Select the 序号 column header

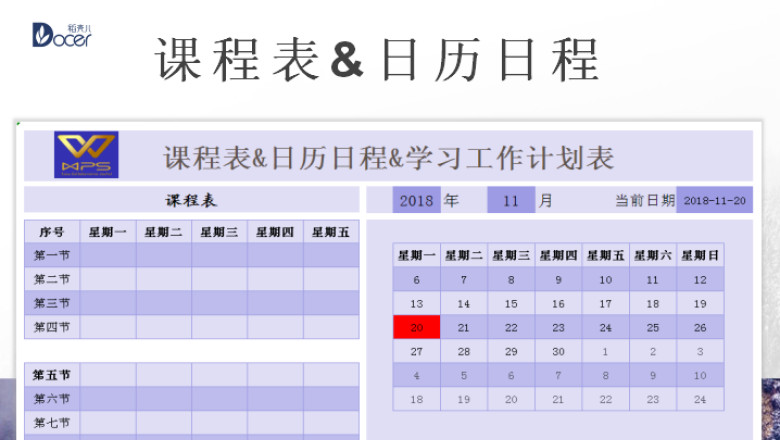52,232
